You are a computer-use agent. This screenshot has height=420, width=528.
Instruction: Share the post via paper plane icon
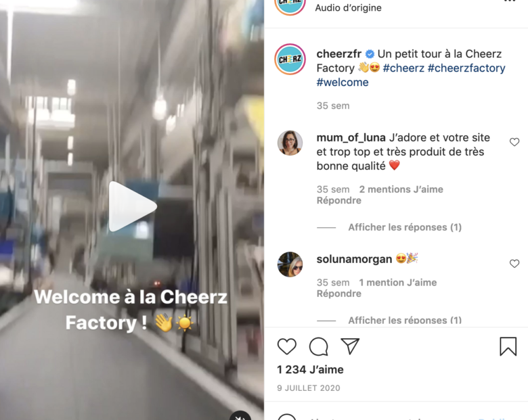click(350, 346)
